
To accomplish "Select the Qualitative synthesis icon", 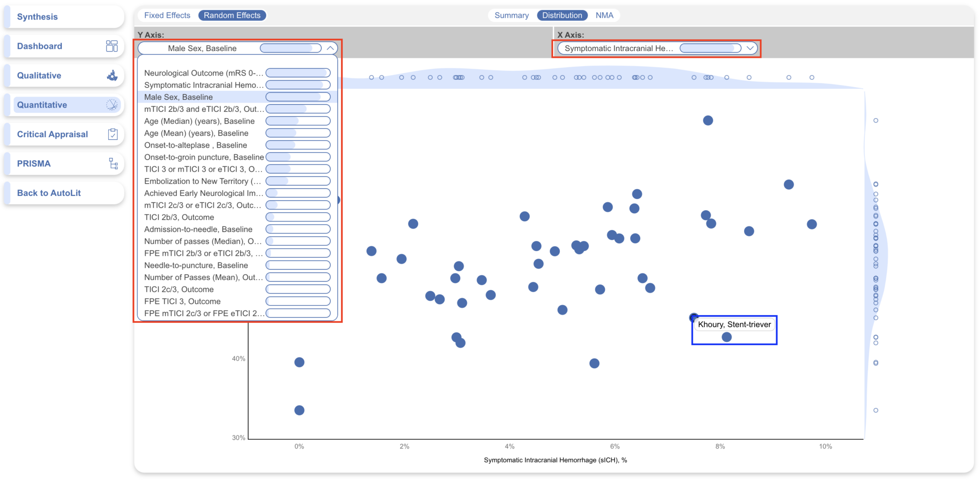I will (111, 76).
